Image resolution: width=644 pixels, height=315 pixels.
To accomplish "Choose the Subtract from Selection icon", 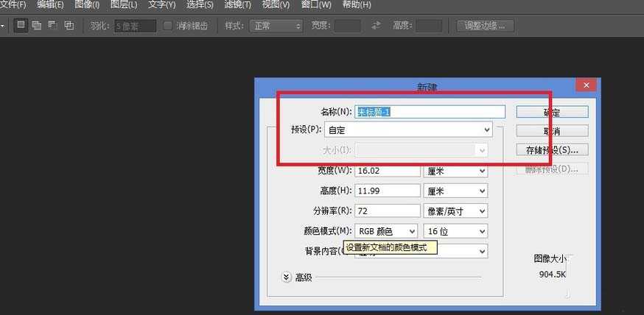I will [52, 26].
